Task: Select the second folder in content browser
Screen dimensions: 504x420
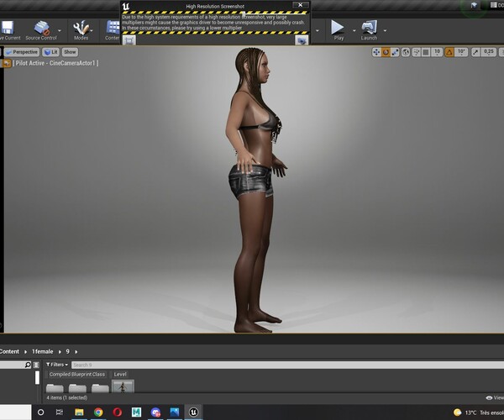Action: point(77,387)
